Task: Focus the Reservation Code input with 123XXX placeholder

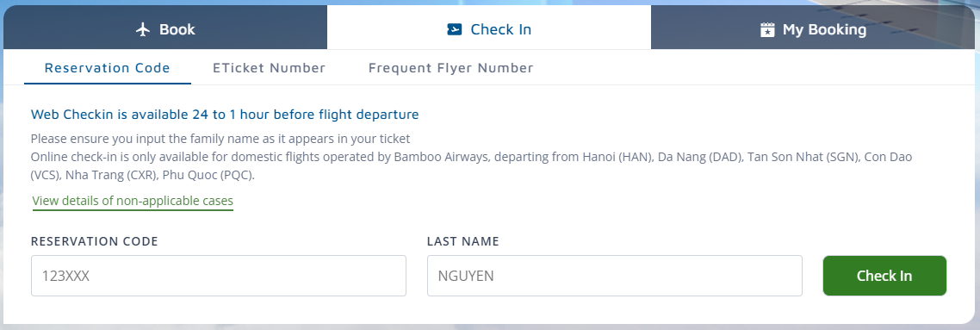Action: coord(219,276)
